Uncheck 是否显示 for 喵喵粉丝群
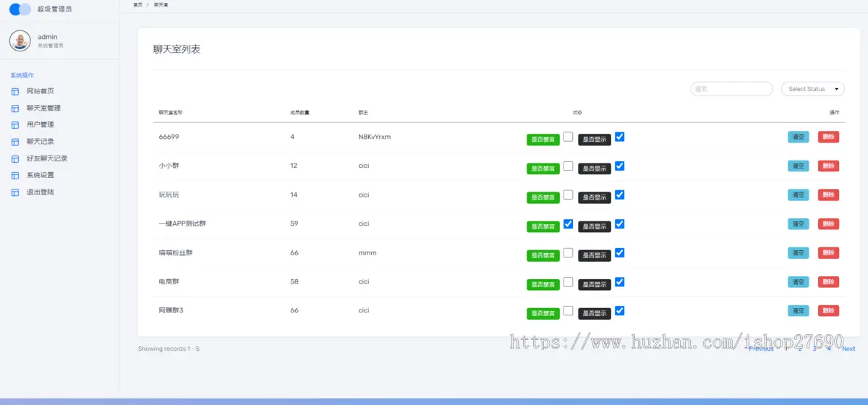Viewport: 868px width, 405px height. [x=619, y=252]
